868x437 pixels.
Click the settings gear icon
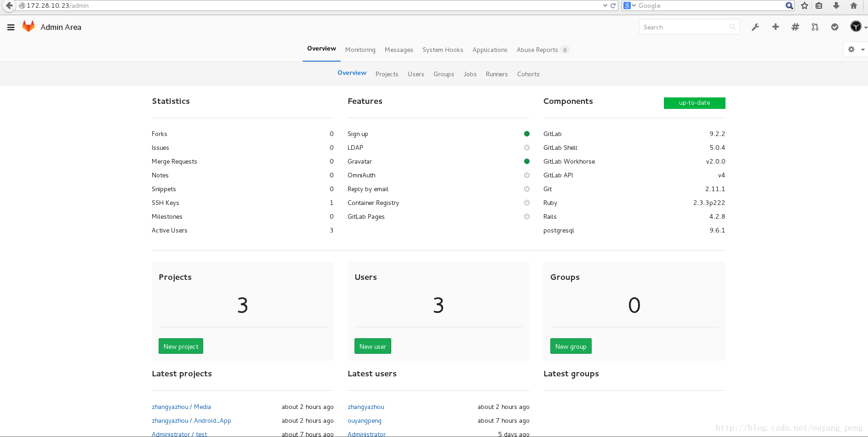pos(851,49)
